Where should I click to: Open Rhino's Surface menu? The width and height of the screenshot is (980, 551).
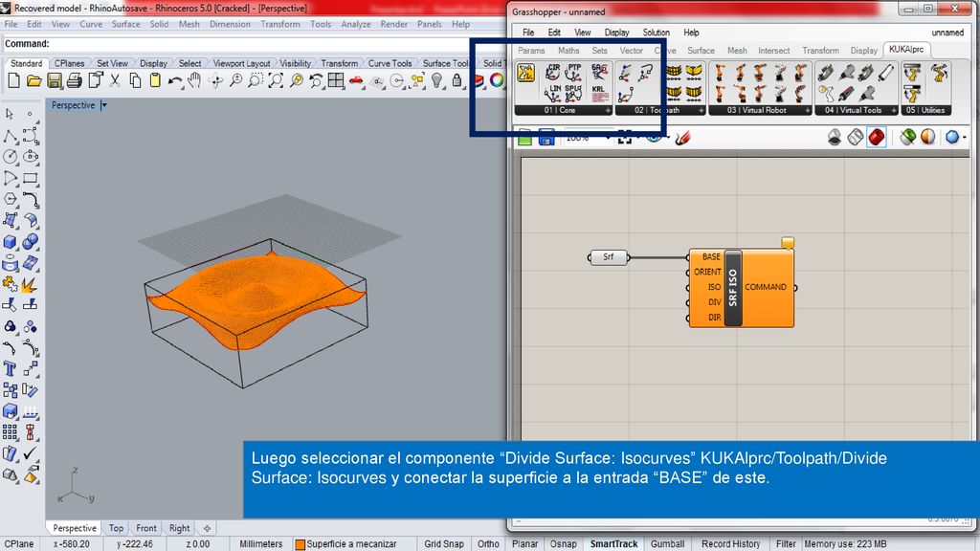point(125,24)
